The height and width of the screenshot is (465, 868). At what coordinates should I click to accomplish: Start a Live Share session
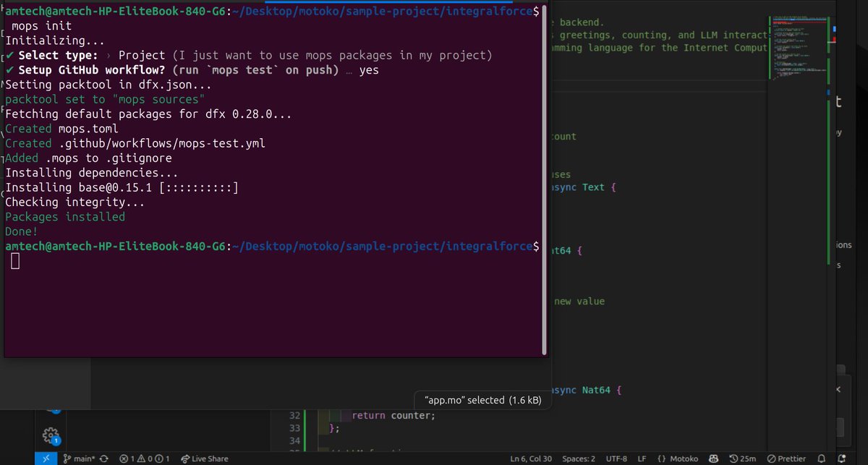205,458
